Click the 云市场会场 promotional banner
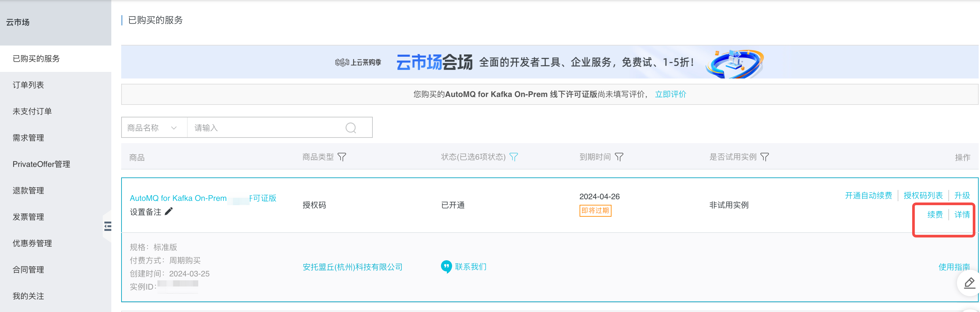Screen dimensions: 980x312 (549, 62)
